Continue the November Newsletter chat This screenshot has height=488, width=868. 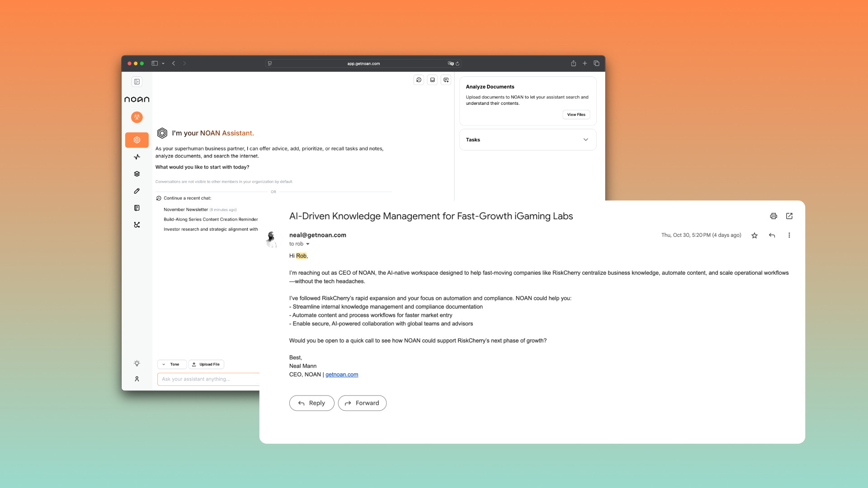pos(186,210)
